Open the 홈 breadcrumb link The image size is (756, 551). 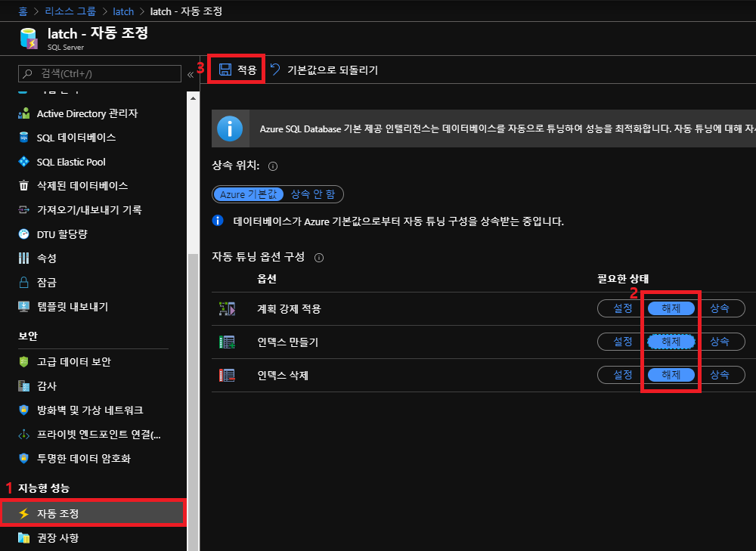(23, 11)
